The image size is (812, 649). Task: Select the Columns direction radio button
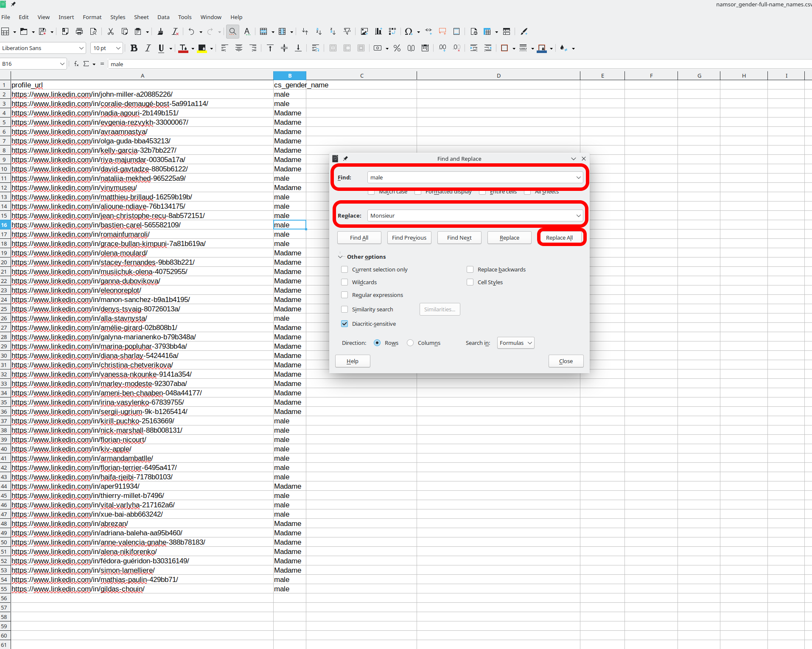point(410,343)
